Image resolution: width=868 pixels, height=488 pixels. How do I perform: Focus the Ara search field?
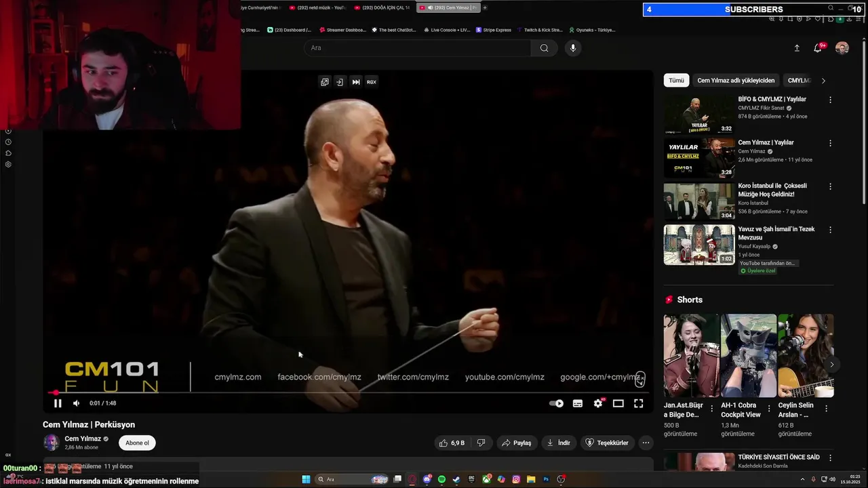[418, 48]
